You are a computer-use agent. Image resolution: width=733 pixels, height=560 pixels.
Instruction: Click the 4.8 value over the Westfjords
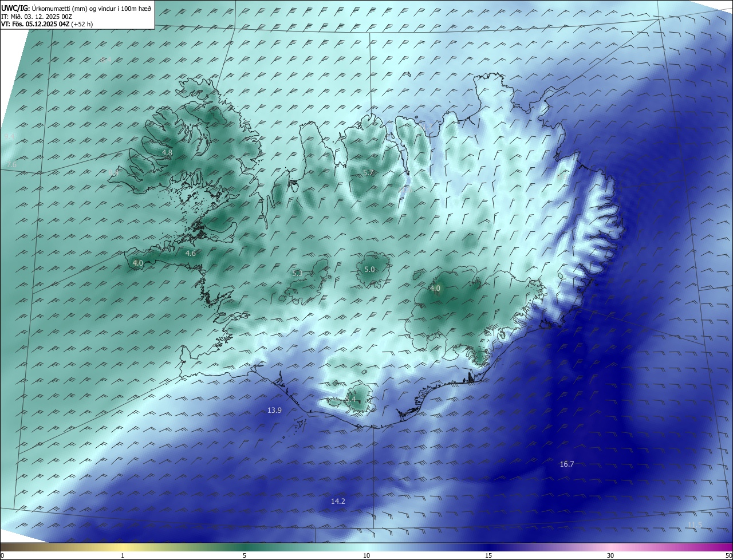tap(167, 153)
